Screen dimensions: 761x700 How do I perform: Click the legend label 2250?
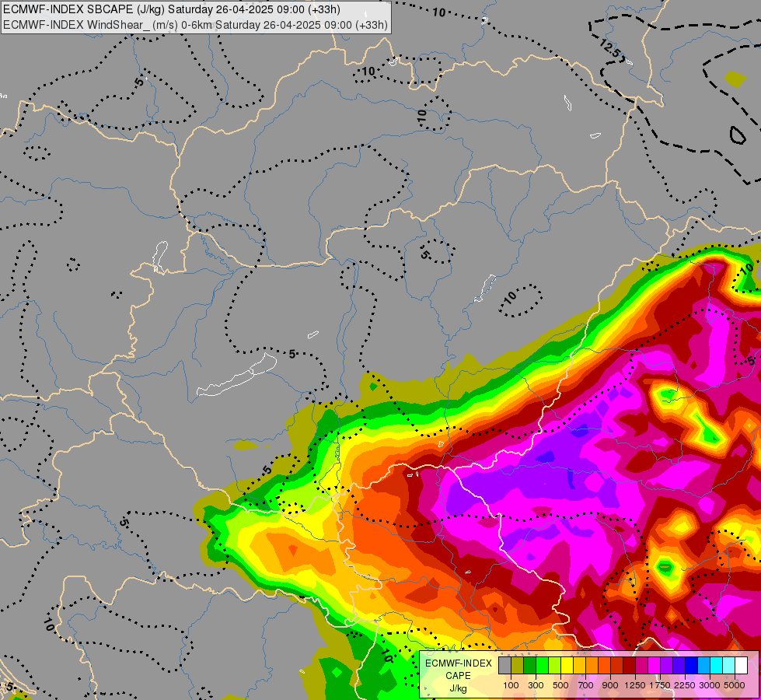685,685
